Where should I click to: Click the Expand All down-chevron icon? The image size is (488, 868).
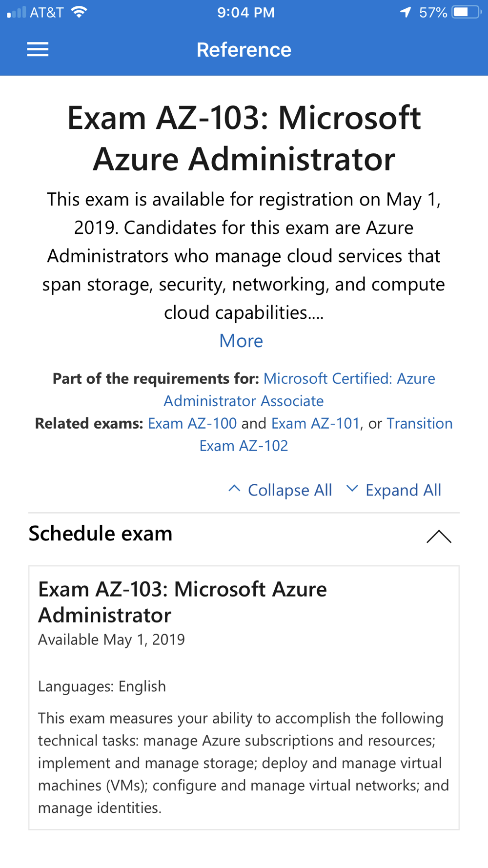pyautogui.click(x=352, y=488)
